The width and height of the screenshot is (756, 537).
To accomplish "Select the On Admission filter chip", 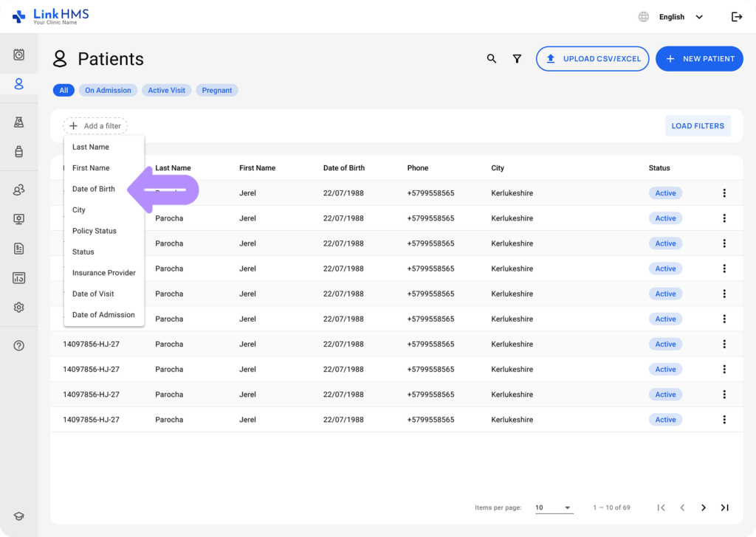I will pyautogui.click(x=108, y=90).
